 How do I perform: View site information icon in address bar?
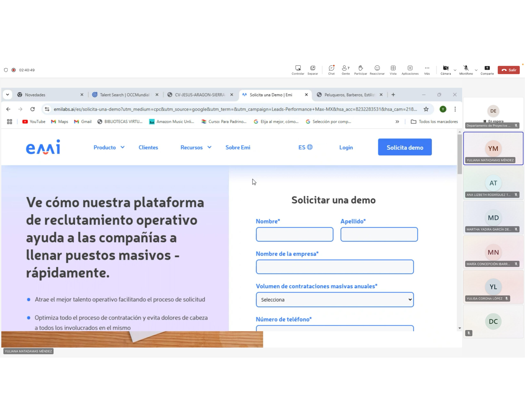(47, 109)
